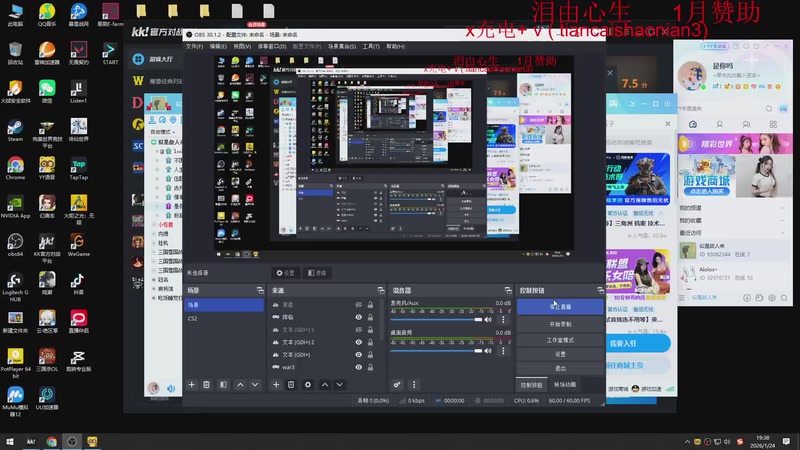
Task: Open source properties gear in Sources toolbar
Action: (x=308, y=385)
